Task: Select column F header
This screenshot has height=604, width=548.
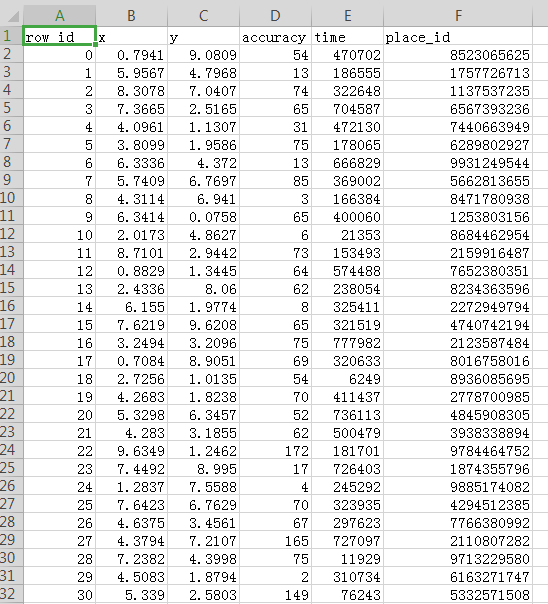Action: click(x=458, y=16)
